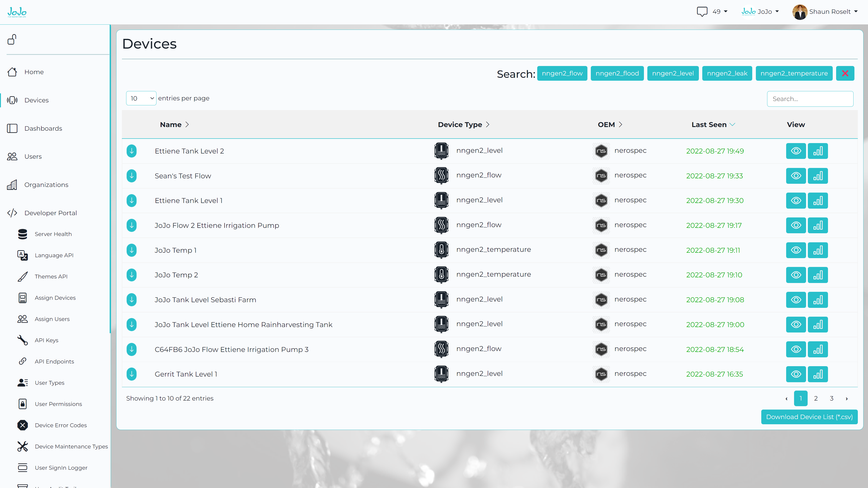Open Server Health database icon

[23, 234]
